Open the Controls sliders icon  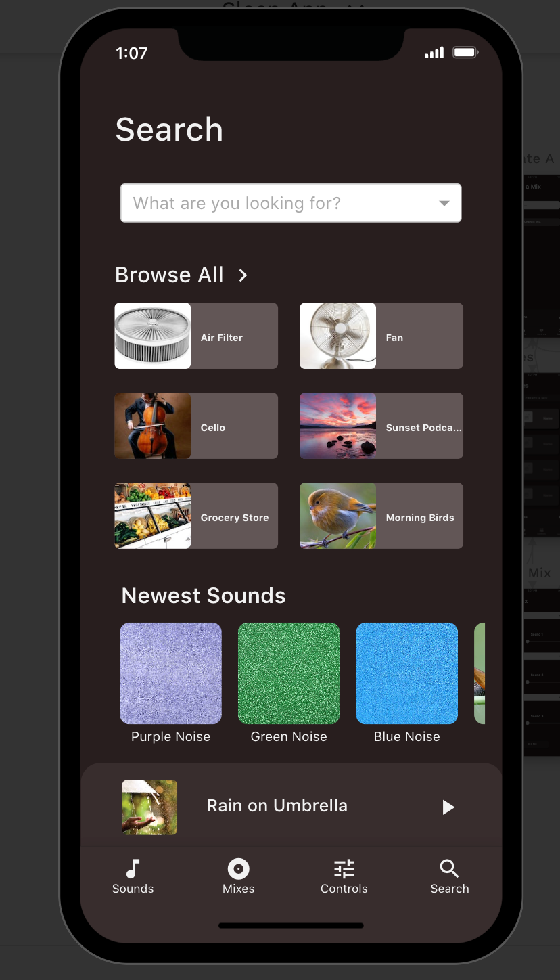344,868
